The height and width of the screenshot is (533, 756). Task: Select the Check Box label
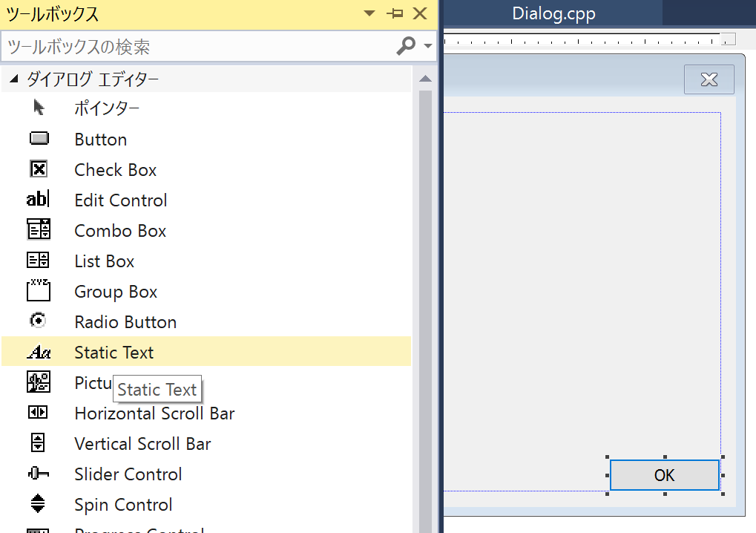[116, 170]
